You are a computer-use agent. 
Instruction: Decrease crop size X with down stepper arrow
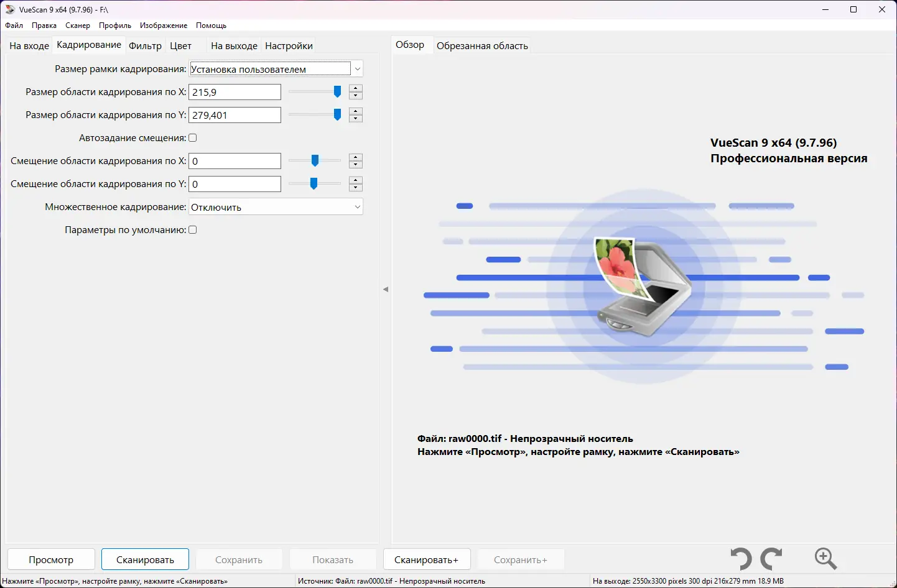[356, 96]
